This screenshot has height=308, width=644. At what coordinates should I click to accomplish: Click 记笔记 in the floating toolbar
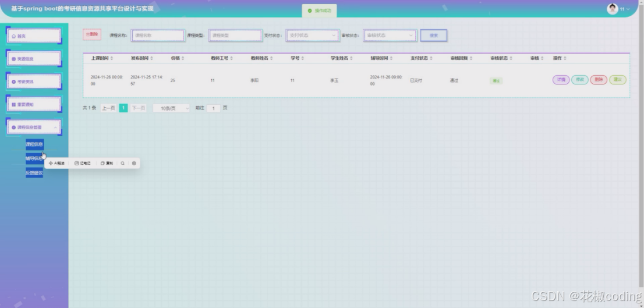pyautogui.click(x=83, y=164)
